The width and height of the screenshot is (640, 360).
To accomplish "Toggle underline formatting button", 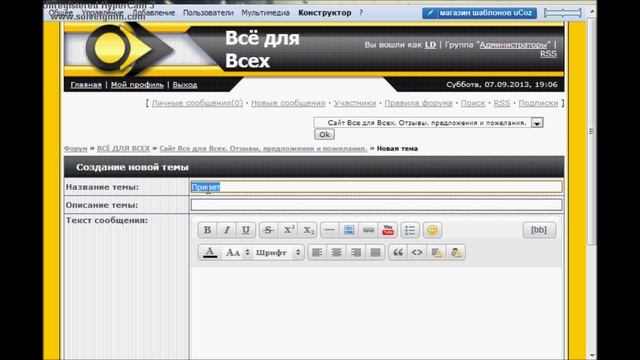I will (x=246, y=230).
